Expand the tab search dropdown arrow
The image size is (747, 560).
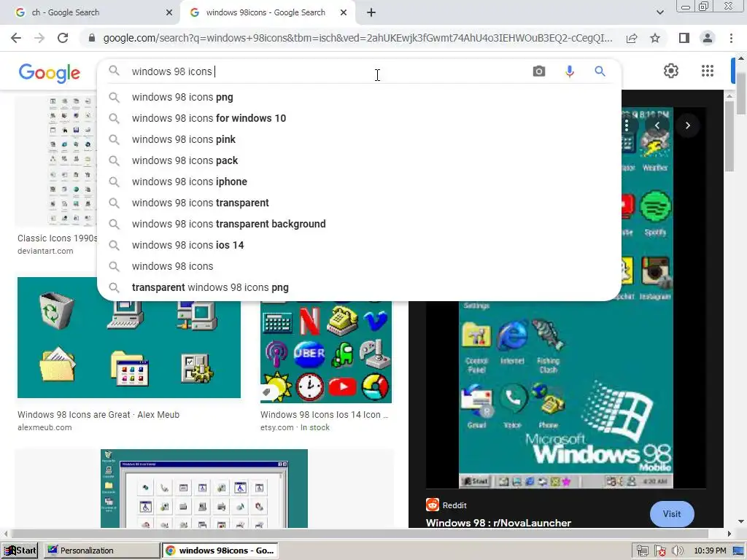pyautogui.click(x=659, y=12)
